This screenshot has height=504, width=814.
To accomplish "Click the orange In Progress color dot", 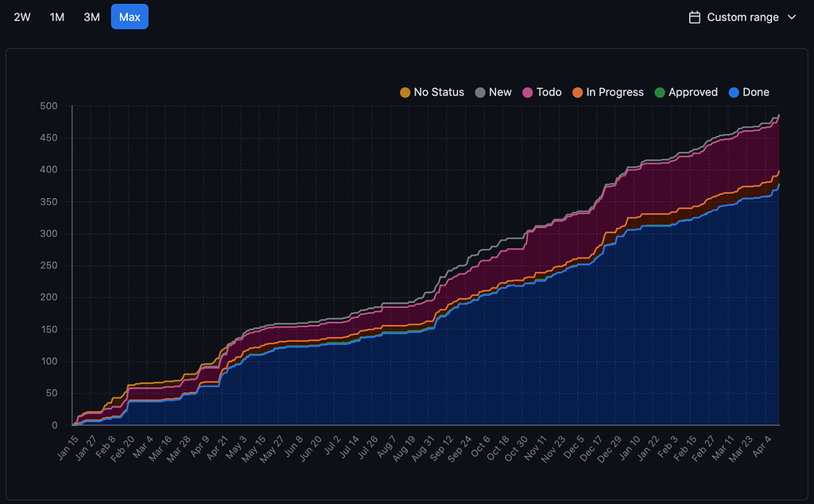I will point(578,92).
